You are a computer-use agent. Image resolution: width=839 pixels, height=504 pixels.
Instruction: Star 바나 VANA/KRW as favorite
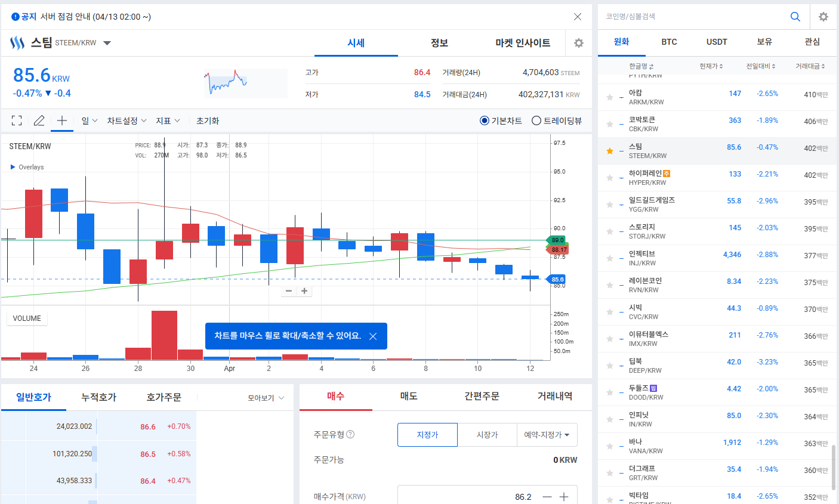tap(610, 446)
